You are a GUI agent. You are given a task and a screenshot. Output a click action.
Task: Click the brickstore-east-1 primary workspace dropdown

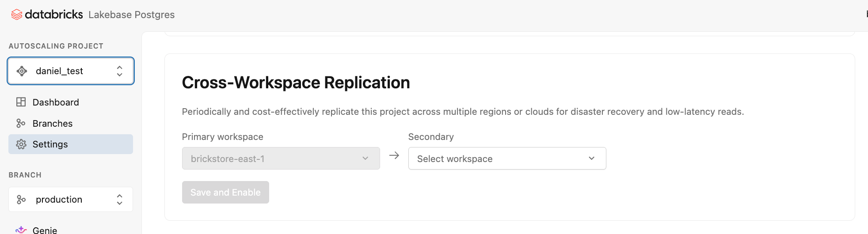281,159
